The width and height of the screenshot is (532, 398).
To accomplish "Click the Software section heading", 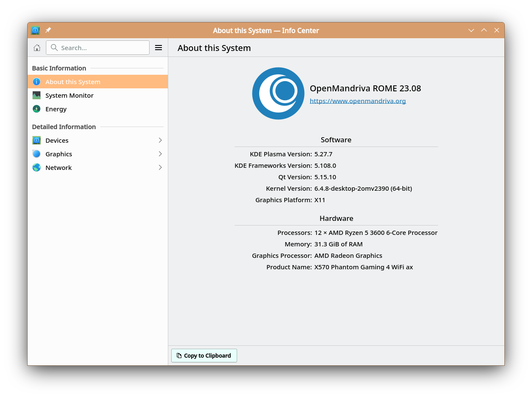I will 336,139.
